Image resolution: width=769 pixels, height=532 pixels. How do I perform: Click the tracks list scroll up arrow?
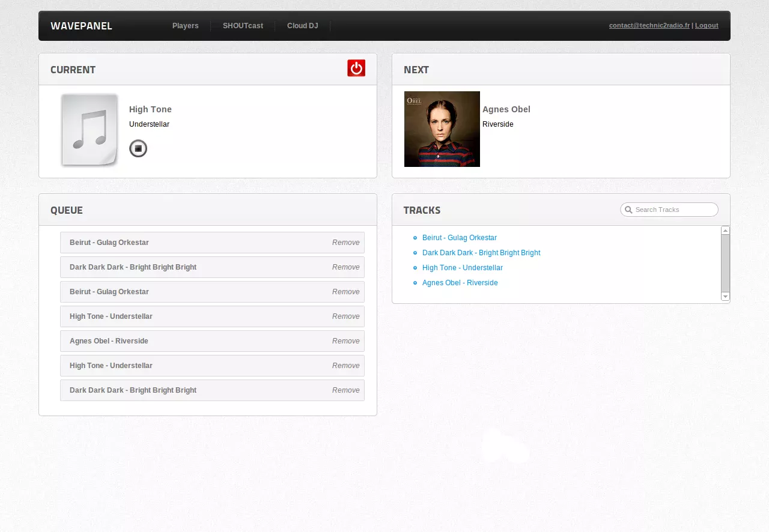click(725, 231)
